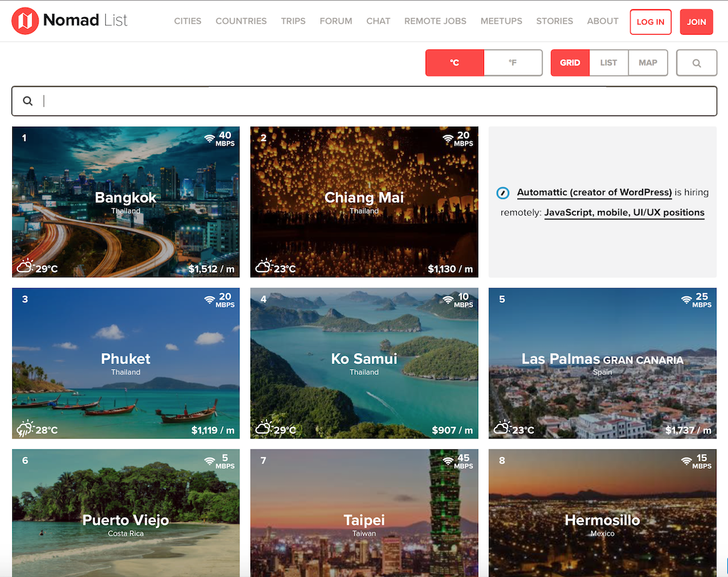The width and height of the screenshot is (728, 577).
Task: Open JavaScript, mobile, UI/UX positions link
Action: click(x=625, y=212)
